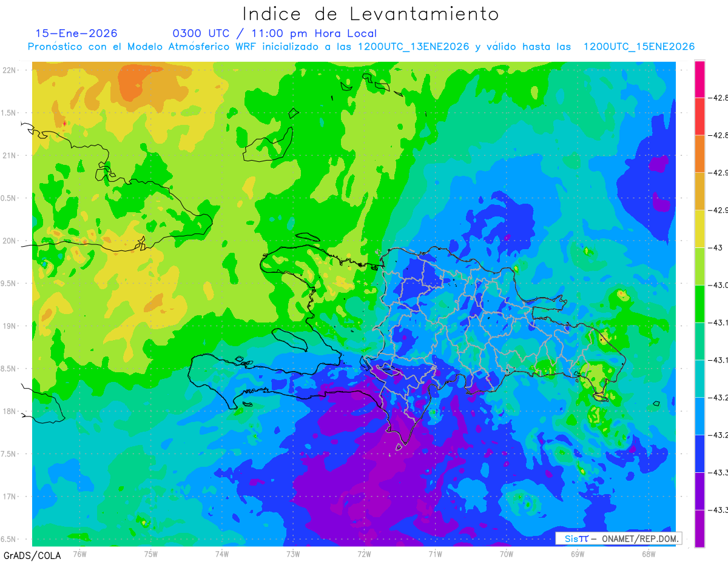Screen dimensions: 728x562
Task: Select the light blue swatch in the legend
Action: 699,416
